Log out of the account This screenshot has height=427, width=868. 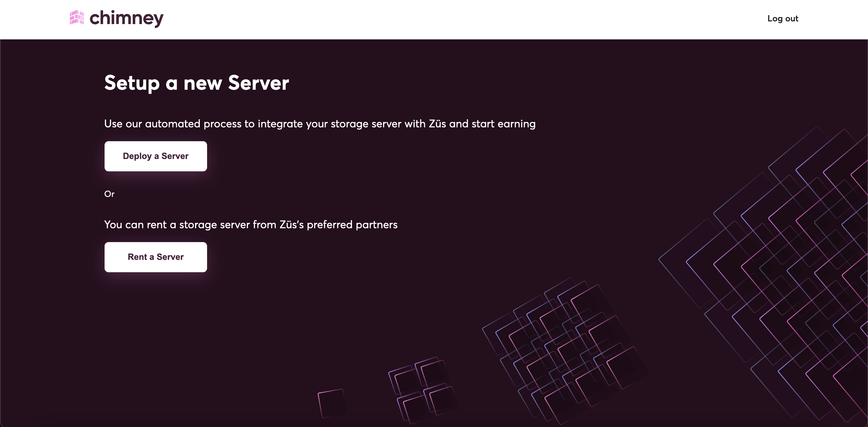click(783, 19)
